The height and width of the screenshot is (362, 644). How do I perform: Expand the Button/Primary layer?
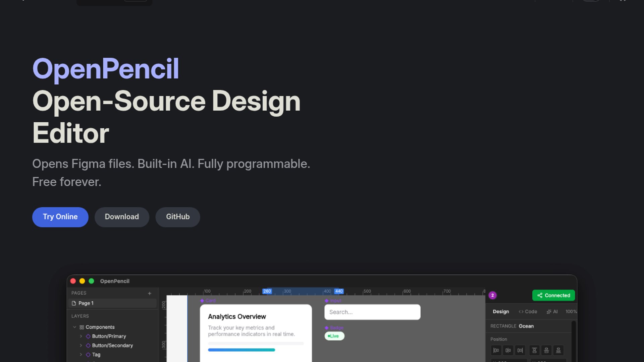[x=81, y=336]
